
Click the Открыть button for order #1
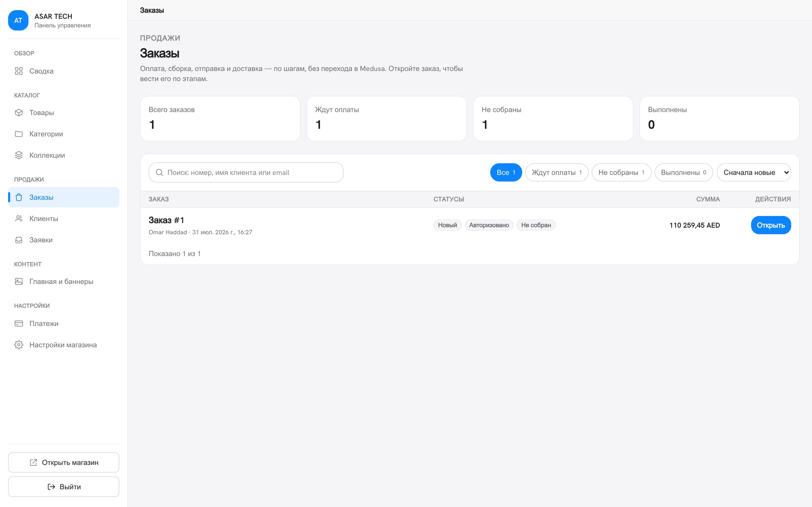[x=771, y=225]
